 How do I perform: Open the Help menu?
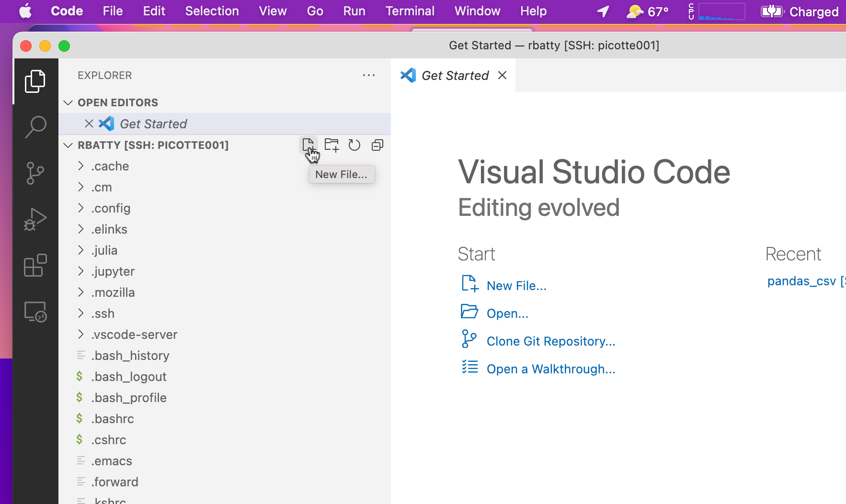[533, 11]
